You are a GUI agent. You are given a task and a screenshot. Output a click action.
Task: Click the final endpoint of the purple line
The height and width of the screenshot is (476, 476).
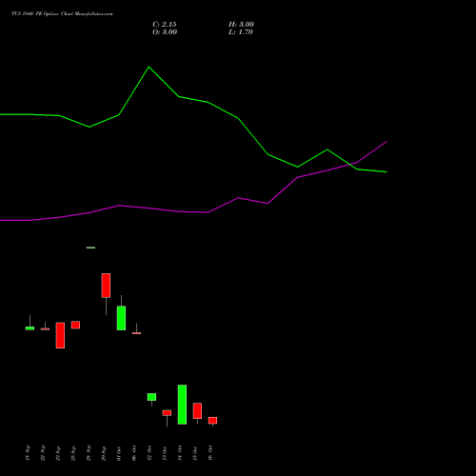[387, 142]
